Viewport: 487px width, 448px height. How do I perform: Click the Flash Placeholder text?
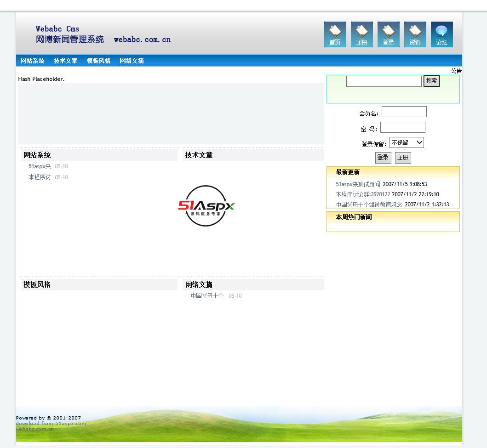click(41, 79)
